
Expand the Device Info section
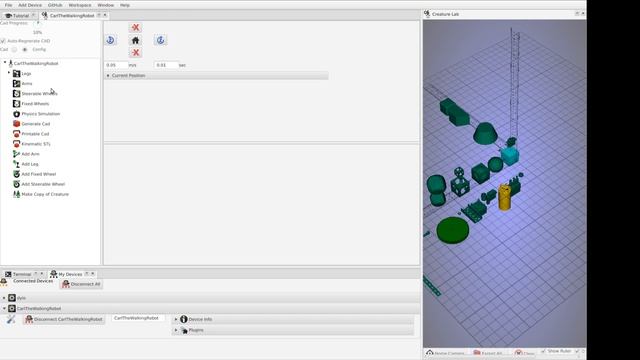coord(176,319)
